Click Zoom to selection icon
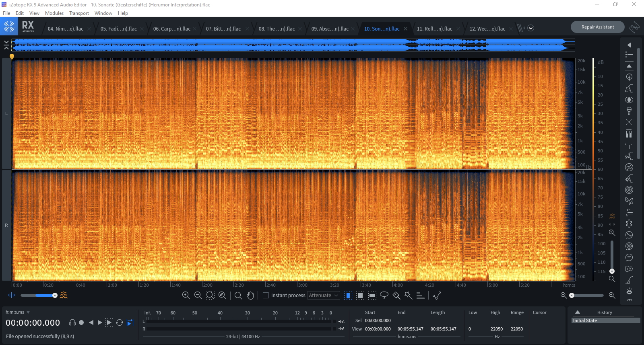Image resolution: width=644 pixels, height=345 pixels. tap(210, 296)
